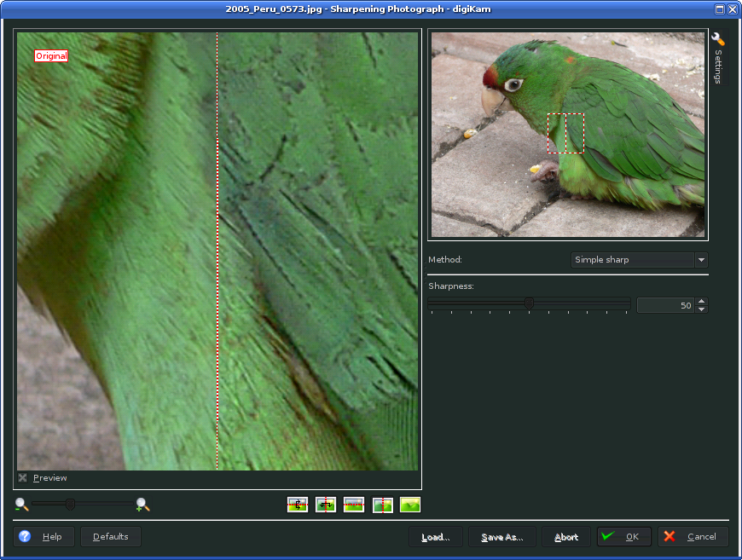Select vertical split preview mode icon

[x=326, y=505]
